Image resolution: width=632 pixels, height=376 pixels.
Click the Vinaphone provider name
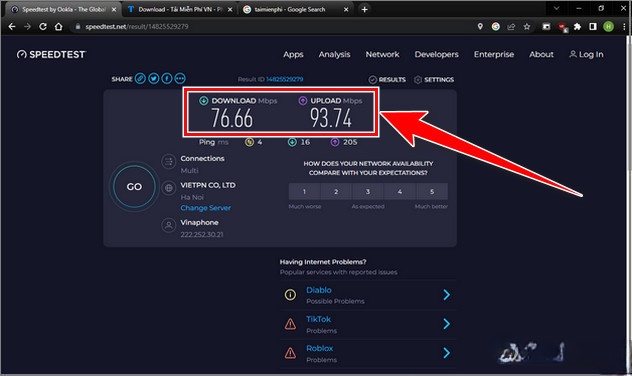tap(199, 222)
